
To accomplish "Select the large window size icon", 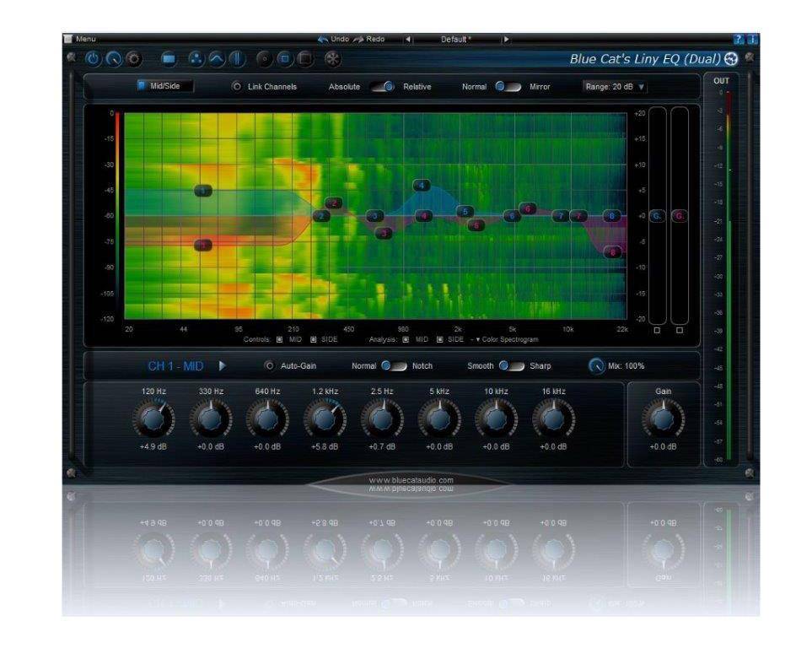I will click(x=305, y=59).
